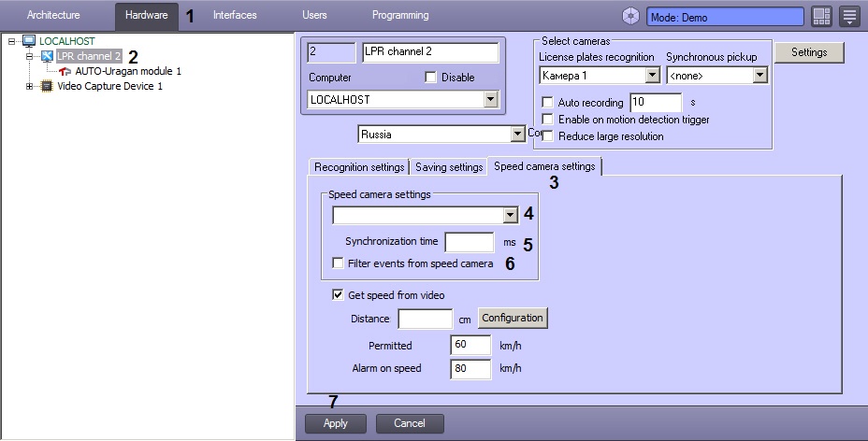Click the Configuration button
Viewport: 868px width, 441px height.
(x=513, y=318)
